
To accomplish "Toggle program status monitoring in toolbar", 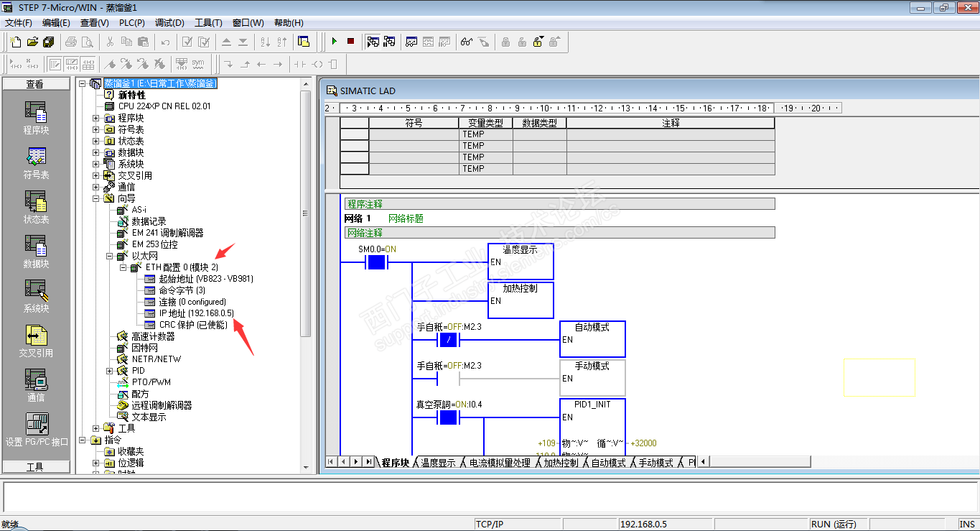I will [x=373, y=42].
